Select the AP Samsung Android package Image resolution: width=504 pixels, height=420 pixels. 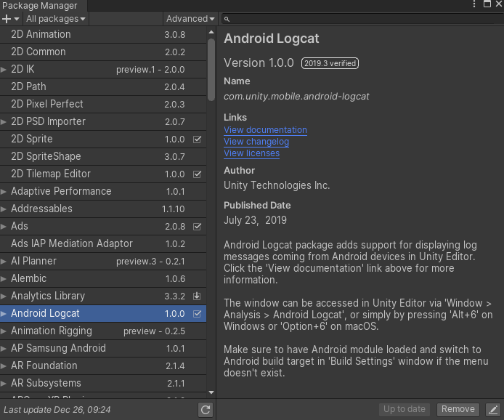pyautogui.click(x=103, y=348)
